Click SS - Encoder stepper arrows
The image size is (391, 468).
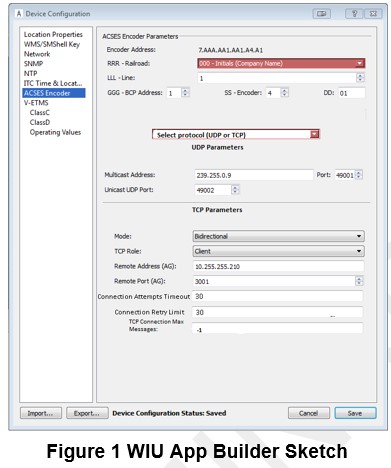pyautogui.click(x=284, y=93)
